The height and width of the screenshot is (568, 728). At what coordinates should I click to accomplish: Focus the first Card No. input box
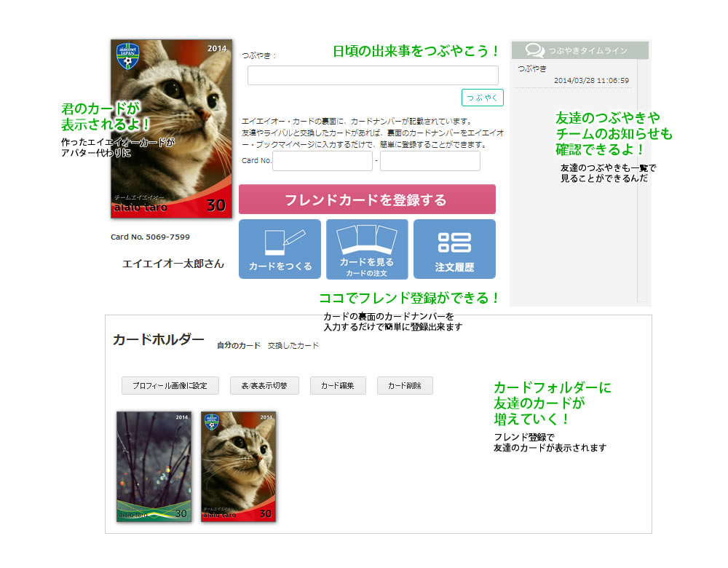click(x=323, y=161)
